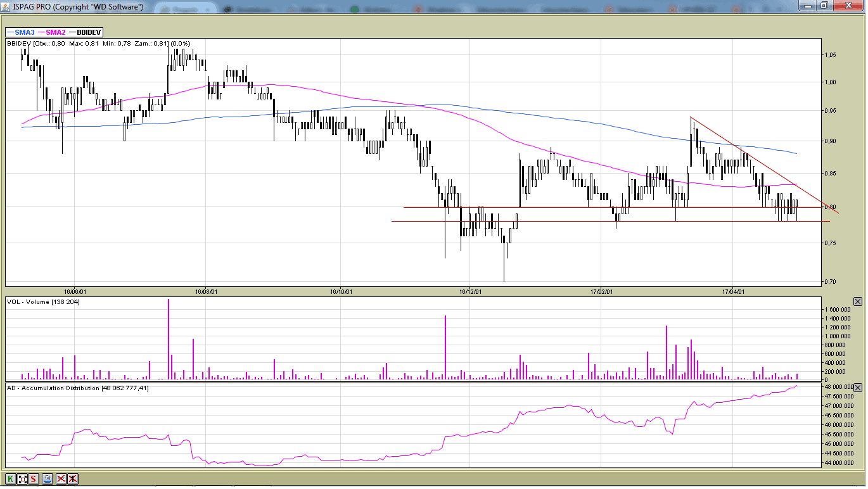Image resolution: width=868 pixels, height=489 pixels.
Task: Click the 16/12/01 date label on axis
Action: tap(471, 292)
